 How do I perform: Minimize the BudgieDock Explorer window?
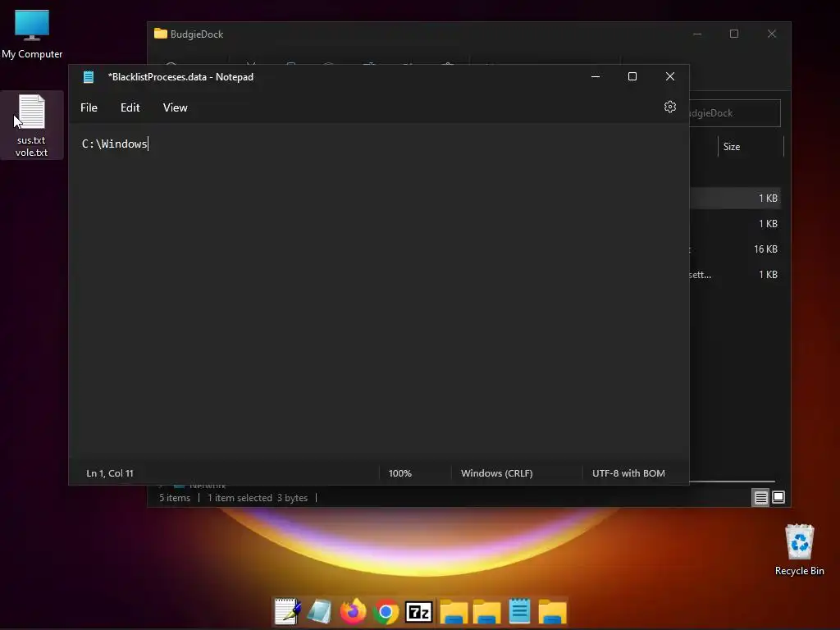point(697,34)
